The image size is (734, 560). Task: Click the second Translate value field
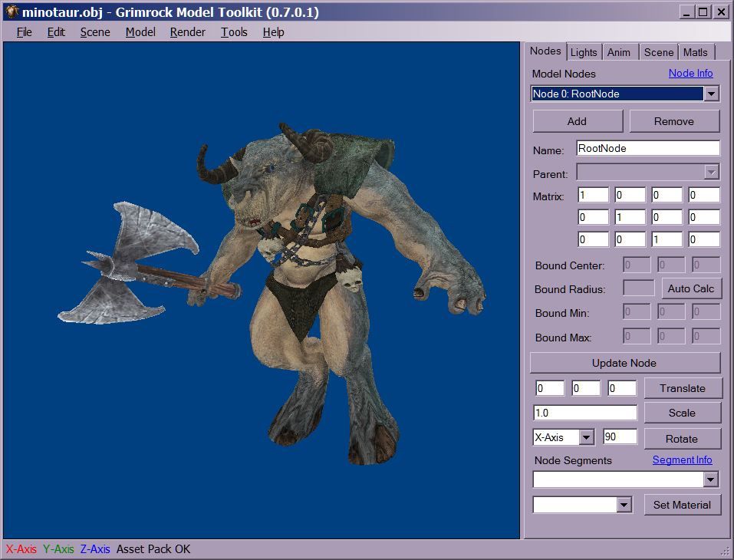586,388
